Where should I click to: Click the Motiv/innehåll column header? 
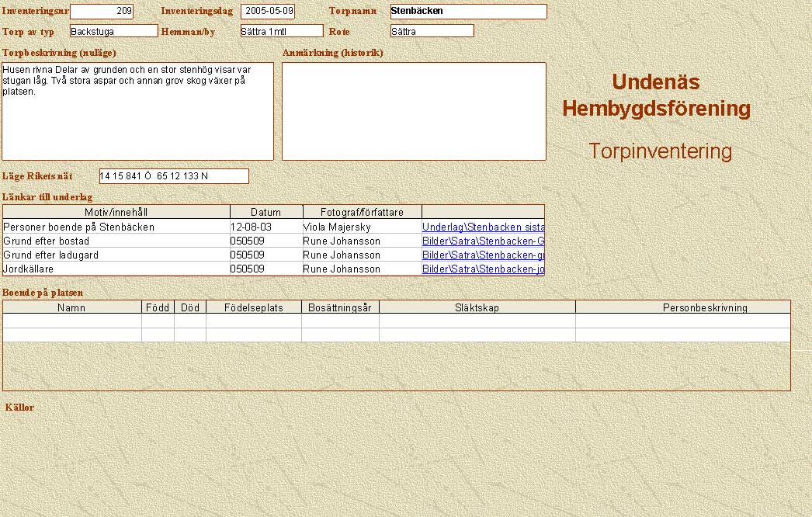(x=116, y=212)
